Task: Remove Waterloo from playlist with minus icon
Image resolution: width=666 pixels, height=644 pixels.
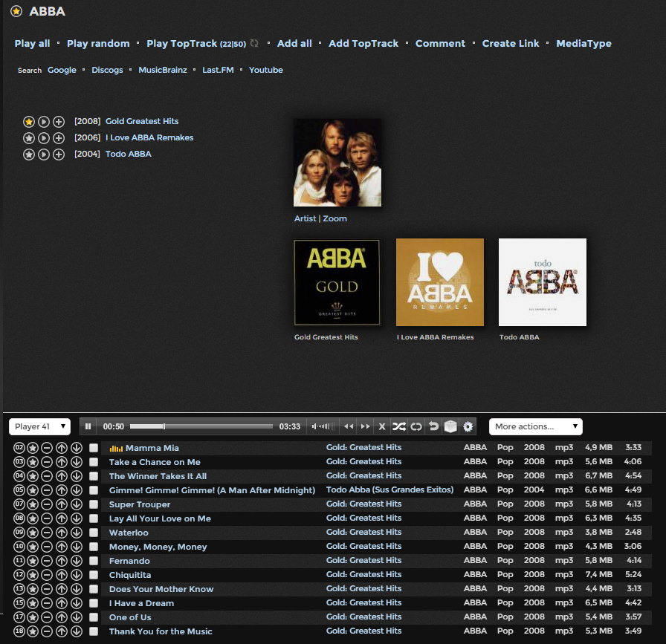Action: tap(47, 533)
